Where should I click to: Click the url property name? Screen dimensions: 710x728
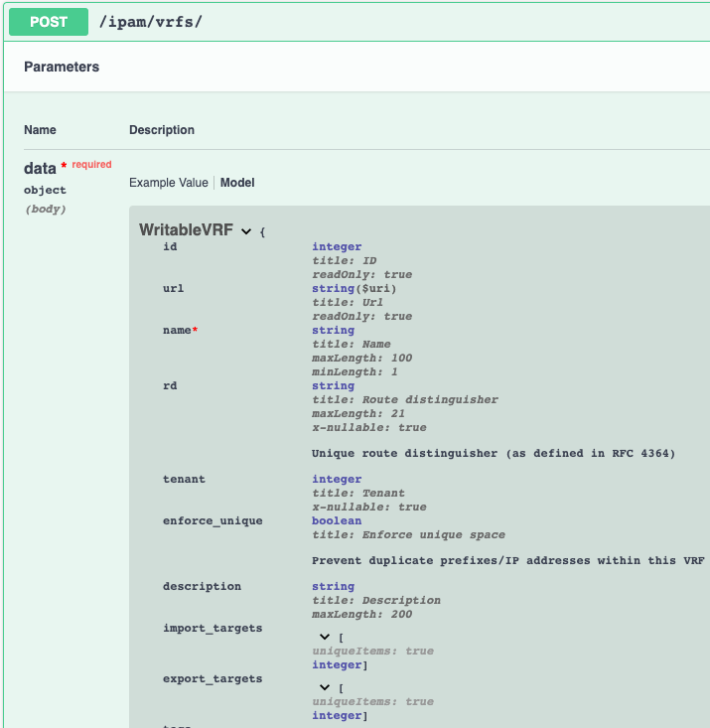(173, 288)
